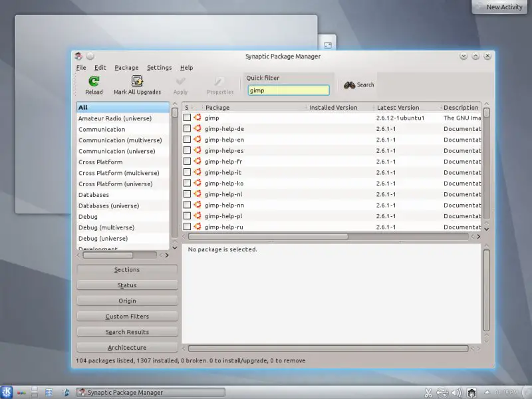Select the Amateur Radio (universe) section
The height and width of the screenshot is (399, 532).
[123, 118]
